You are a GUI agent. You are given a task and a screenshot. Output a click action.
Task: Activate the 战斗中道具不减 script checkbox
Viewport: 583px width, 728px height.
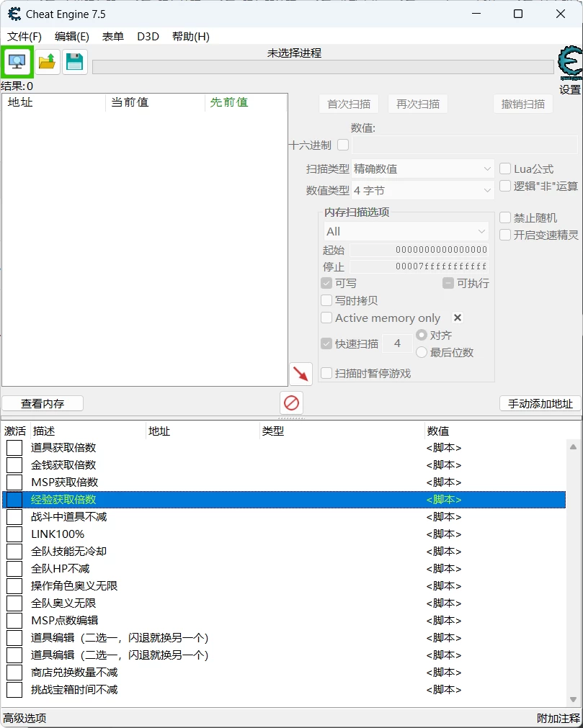coord(14,517)
